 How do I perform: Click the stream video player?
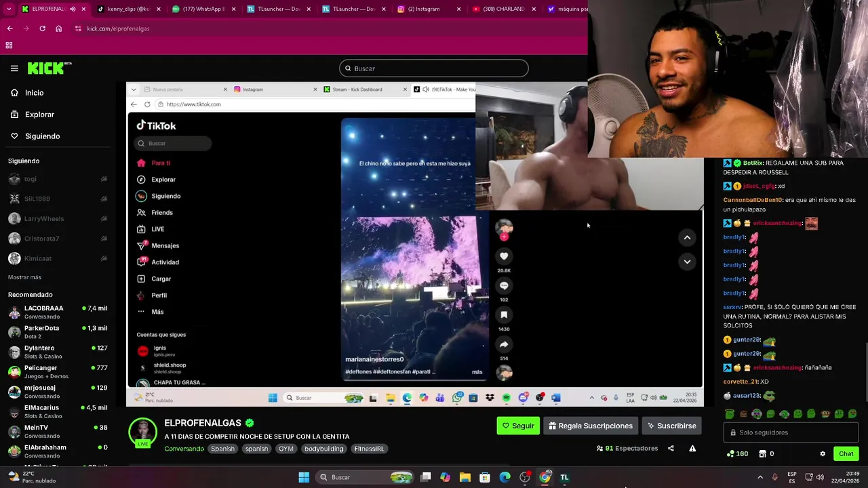coord(414,244)
